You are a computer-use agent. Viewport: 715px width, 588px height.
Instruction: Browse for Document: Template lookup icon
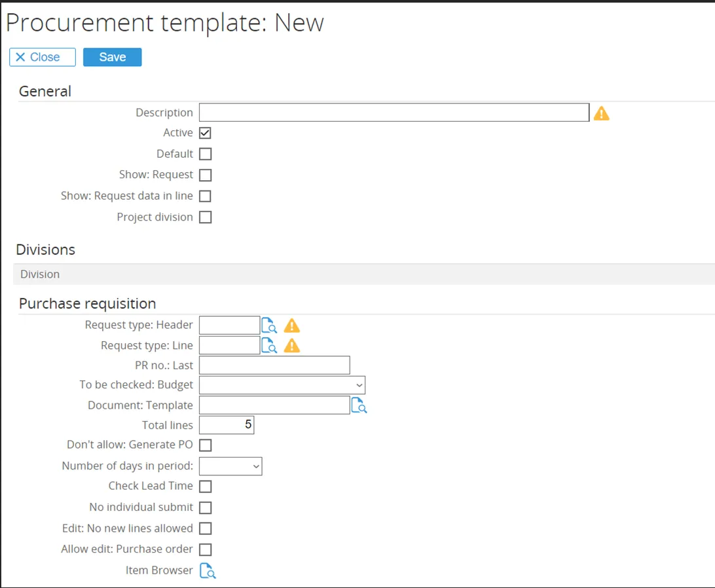[359, 406]
